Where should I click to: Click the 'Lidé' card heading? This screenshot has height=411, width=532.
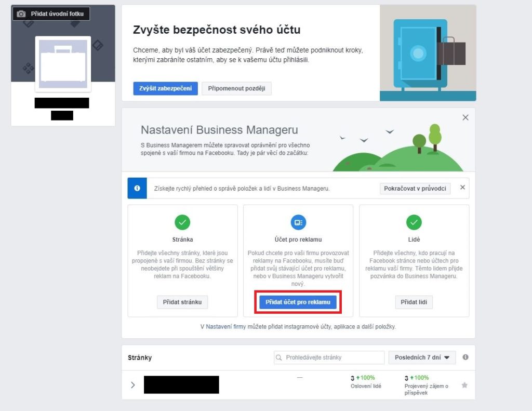click(x=414, y=239)
